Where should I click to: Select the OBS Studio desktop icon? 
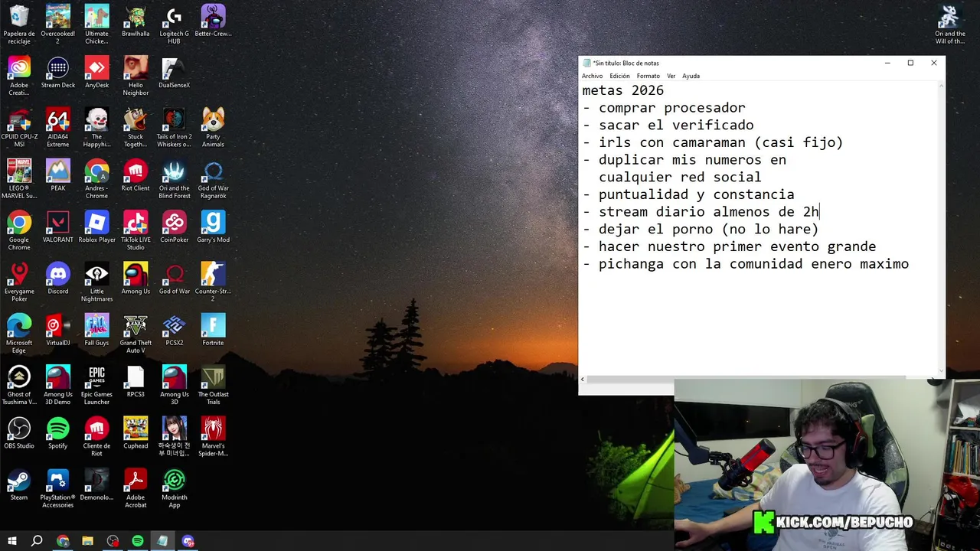coord(19,433)
